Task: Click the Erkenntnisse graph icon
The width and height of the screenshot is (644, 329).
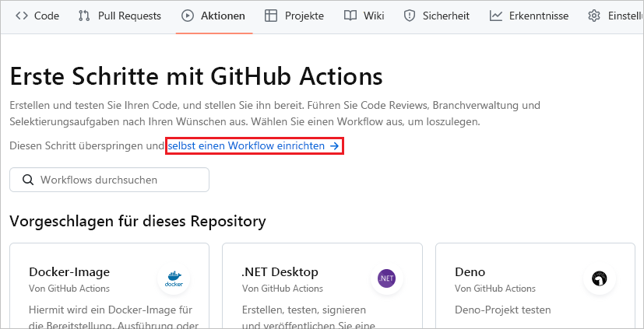Action: coord(495,16)
